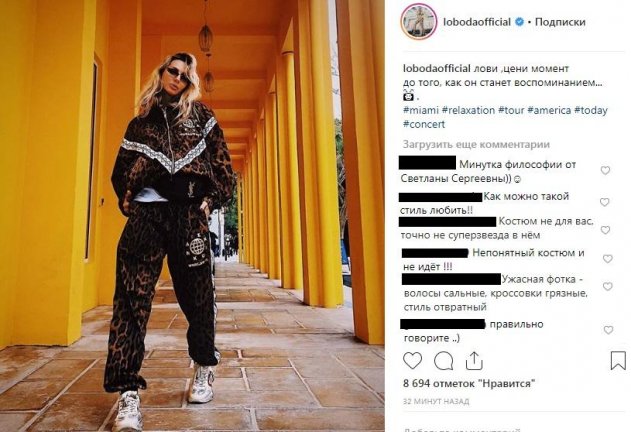
Task: Open the #america hashtag
Action: (549, 110)
